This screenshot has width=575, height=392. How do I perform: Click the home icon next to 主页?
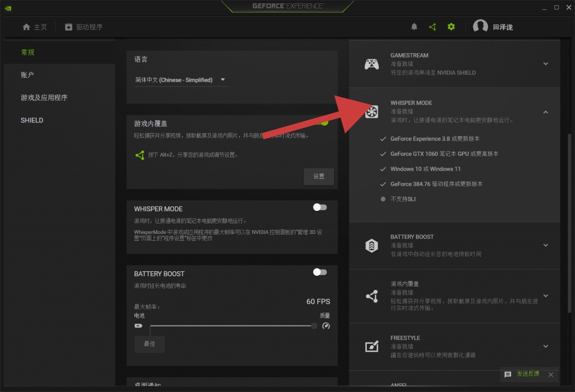pos(26,27)
